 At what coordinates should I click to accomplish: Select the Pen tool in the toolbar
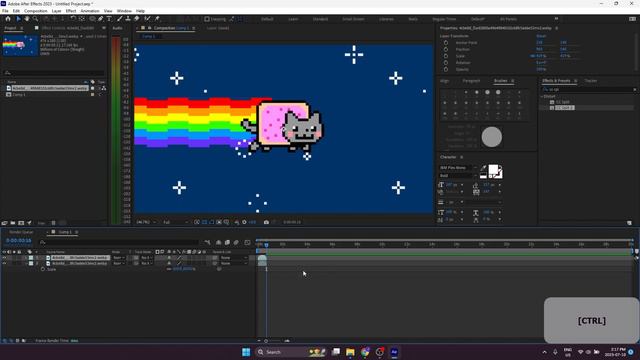point(100,19)
